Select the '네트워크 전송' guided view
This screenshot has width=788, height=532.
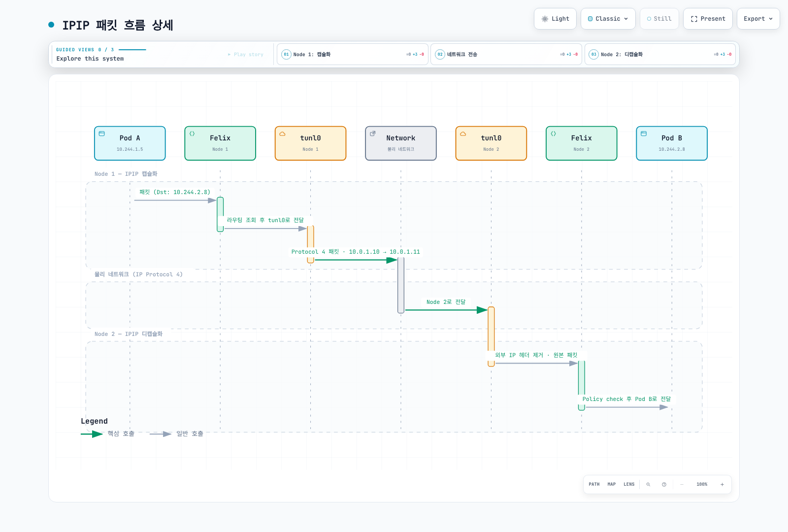pos(506,54)
